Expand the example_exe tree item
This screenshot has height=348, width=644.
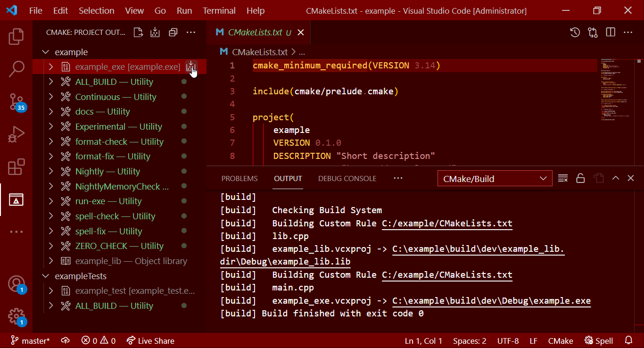click(51, 66)
